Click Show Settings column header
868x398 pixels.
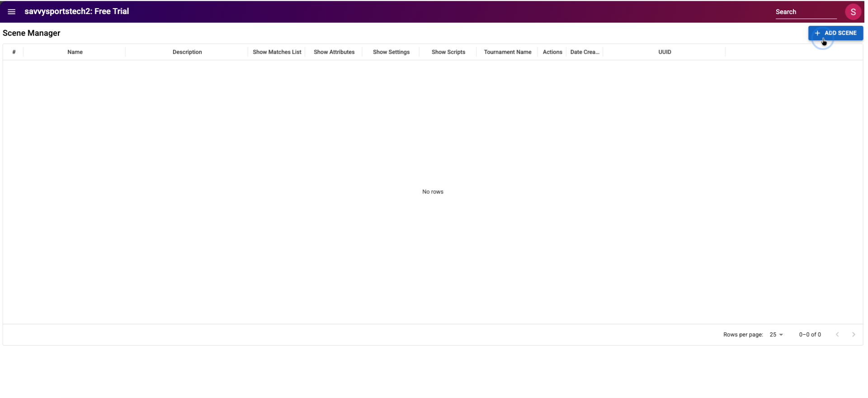click(391, 52)
